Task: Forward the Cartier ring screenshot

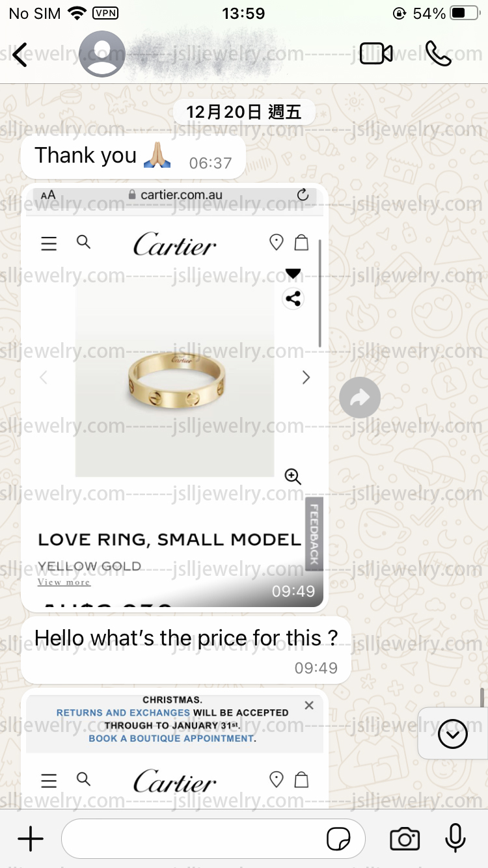Action: click(x=360, y=398)
